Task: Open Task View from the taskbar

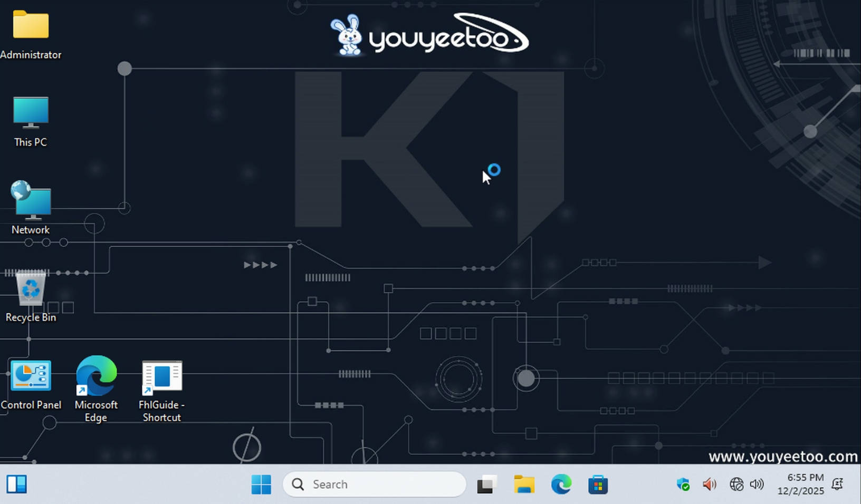Action: click(486, 484)
